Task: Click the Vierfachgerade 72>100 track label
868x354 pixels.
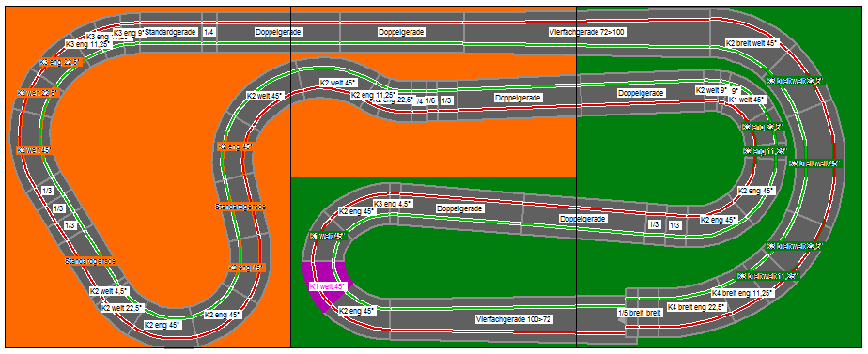Action: point(587,32)
